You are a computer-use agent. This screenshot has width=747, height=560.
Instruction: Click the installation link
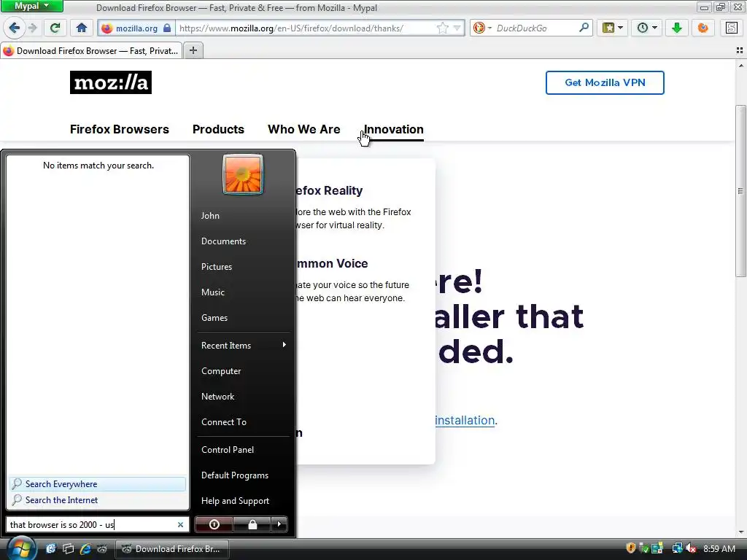[x=465, y=421]
